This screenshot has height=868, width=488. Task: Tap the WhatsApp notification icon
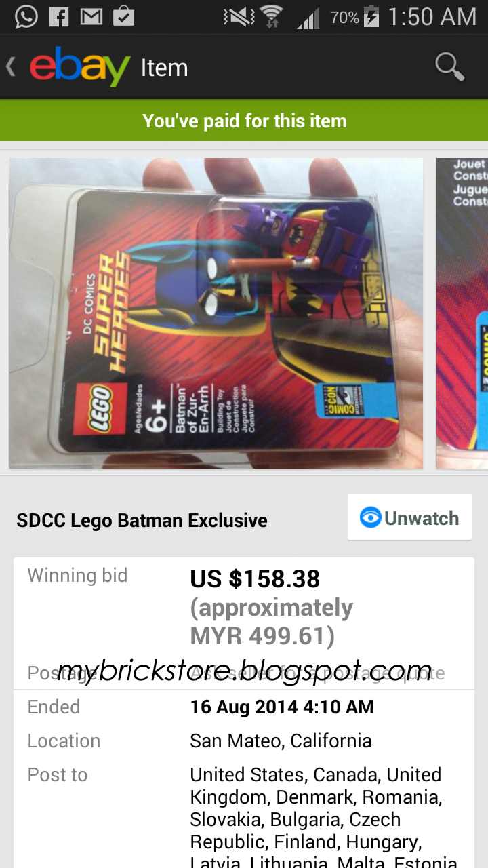point(26,16)
